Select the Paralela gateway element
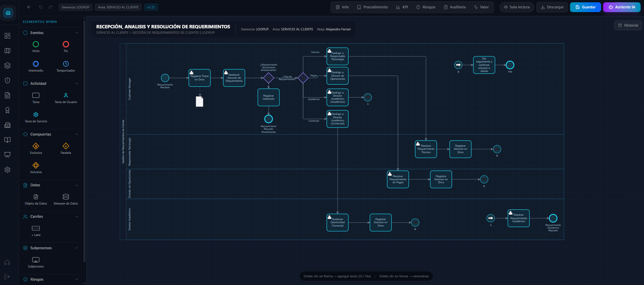 click(66, 148)
